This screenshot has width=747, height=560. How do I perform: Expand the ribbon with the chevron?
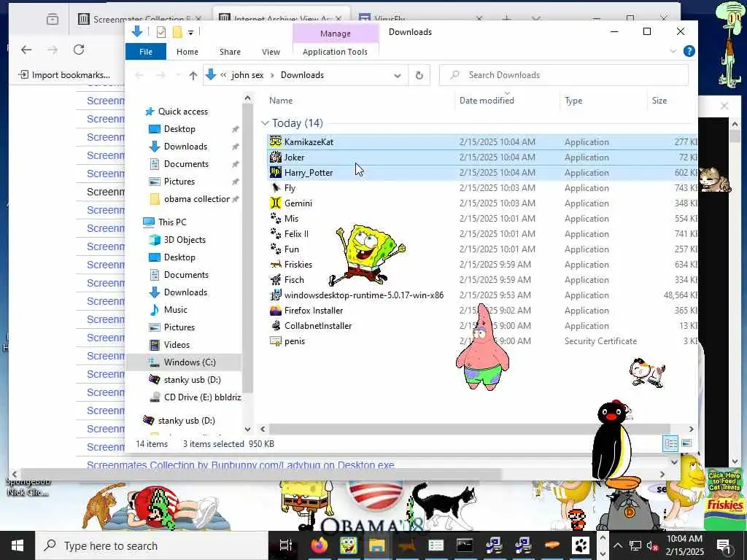(x=673, y=51)
